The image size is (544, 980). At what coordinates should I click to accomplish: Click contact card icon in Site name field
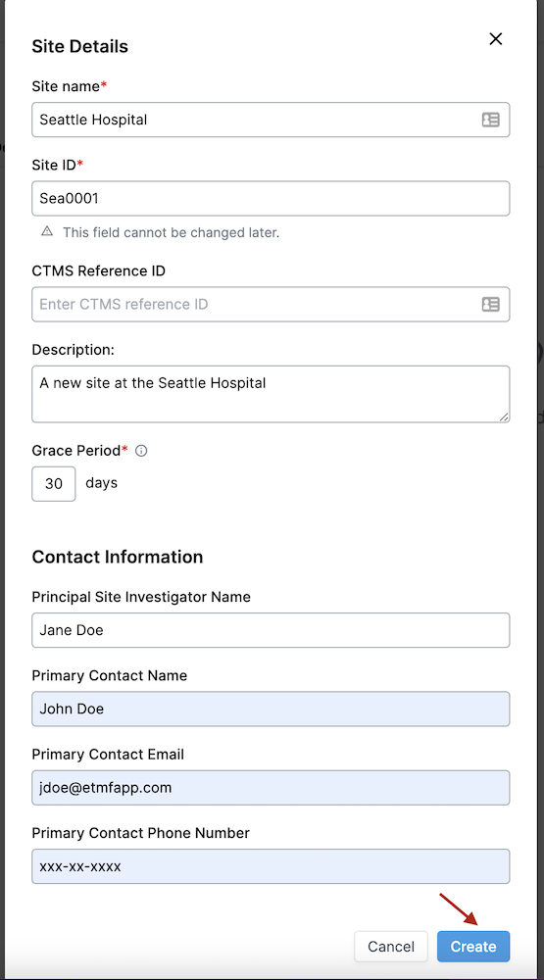(491, 120)
